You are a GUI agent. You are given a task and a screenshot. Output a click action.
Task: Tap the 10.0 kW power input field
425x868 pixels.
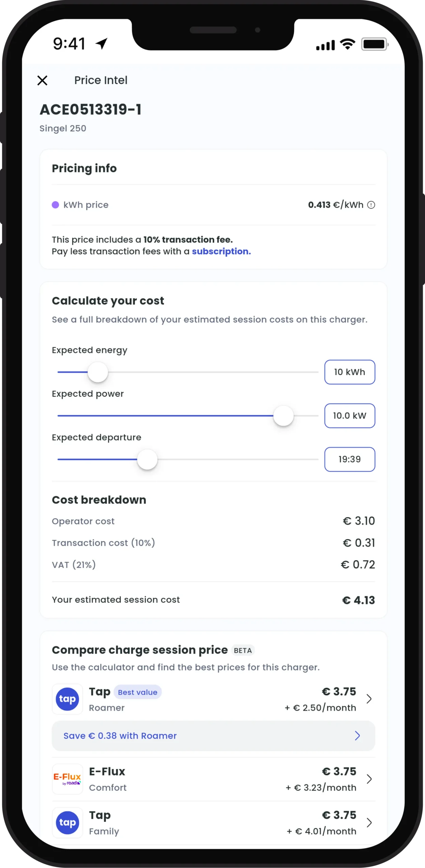[349, 416]
